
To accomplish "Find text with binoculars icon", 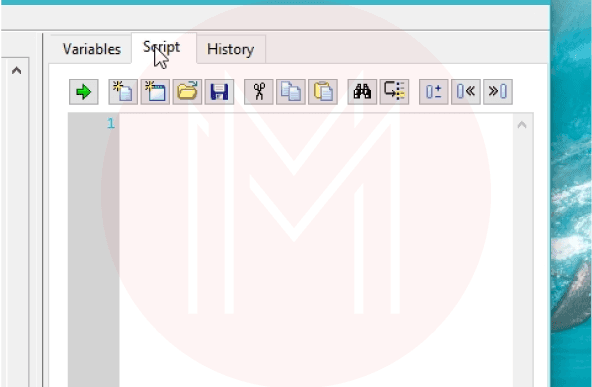I will tap(362, 92).
